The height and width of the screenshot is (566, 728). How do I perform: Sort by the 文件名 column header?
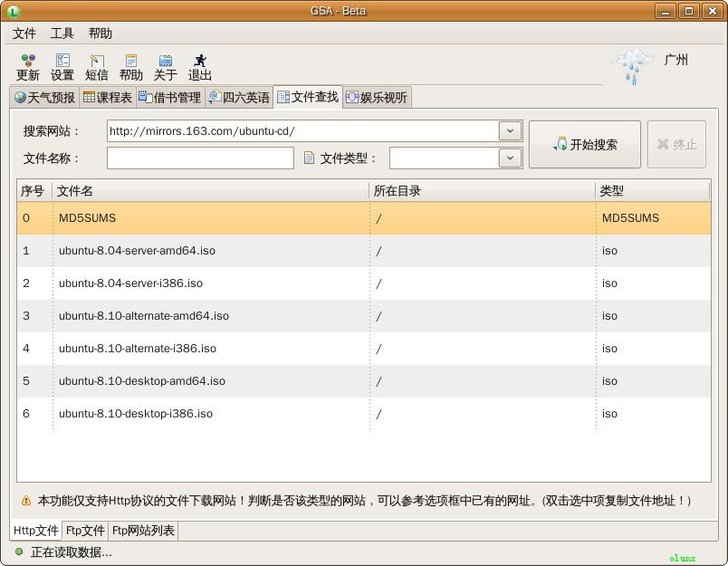pos(210,191)
